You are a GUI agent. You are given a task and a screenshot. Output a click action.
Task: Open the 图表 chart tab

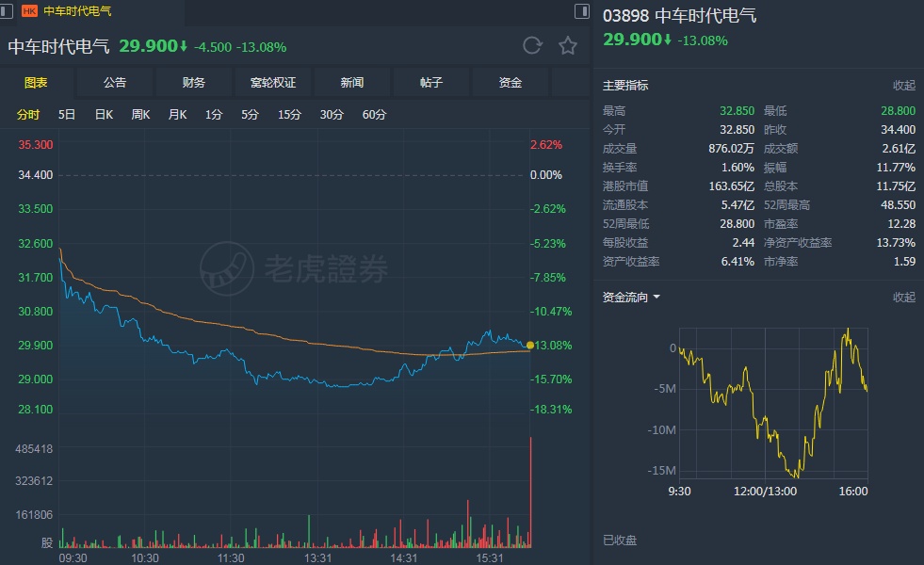36,83
